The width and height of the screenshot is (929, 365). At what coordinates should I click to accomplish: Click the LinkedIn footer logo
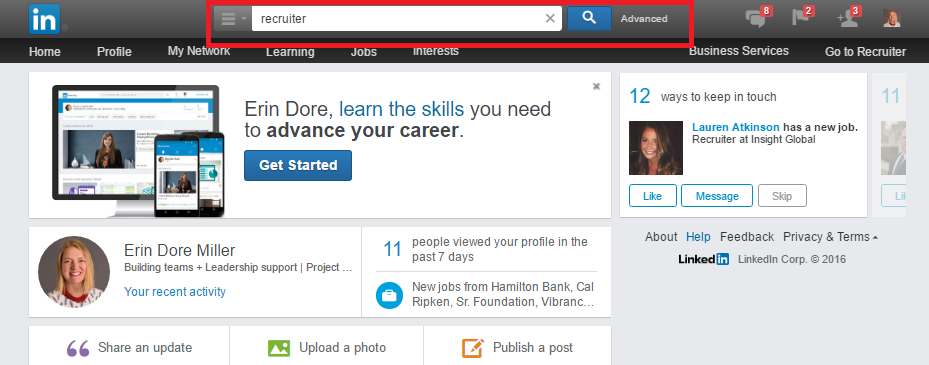click(x=704, y=259)
